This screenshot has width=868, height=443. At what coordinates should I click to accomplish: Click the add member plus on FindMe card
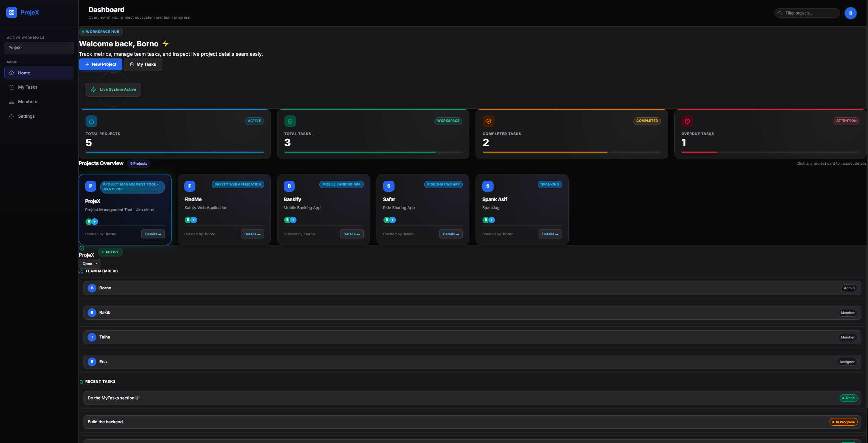tap(194, 220)
